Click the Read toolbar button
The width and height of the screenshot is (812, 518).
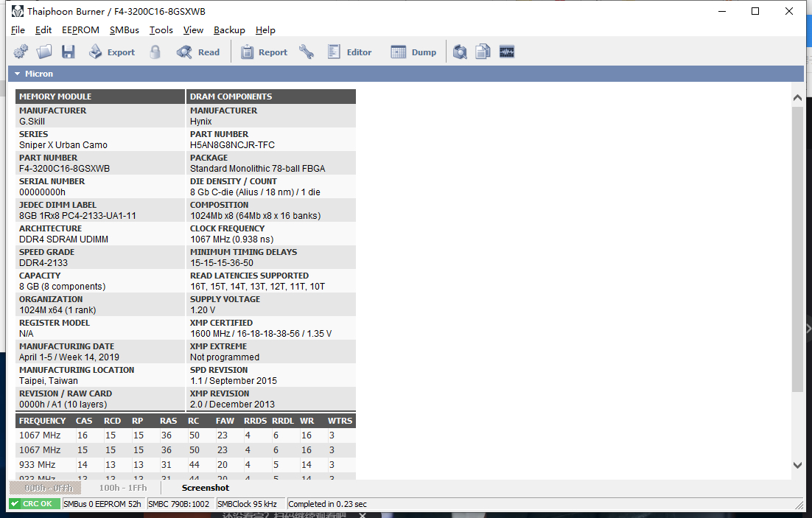[198, 52]
